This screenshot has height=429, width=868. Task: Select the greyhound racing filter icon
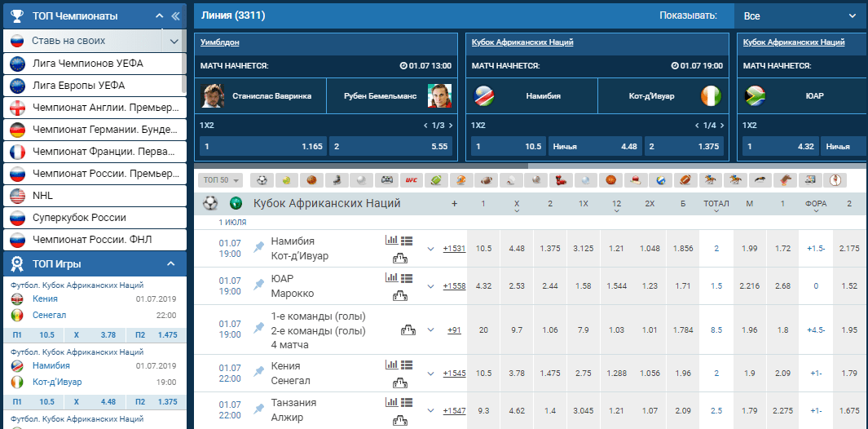[760, 180]
